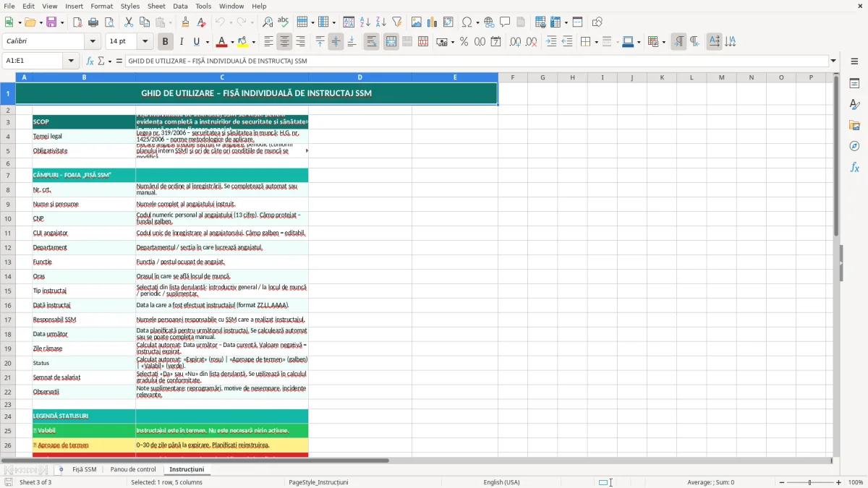
Task: Open Underline style dropdown arrow
Action: click(207, 42)
